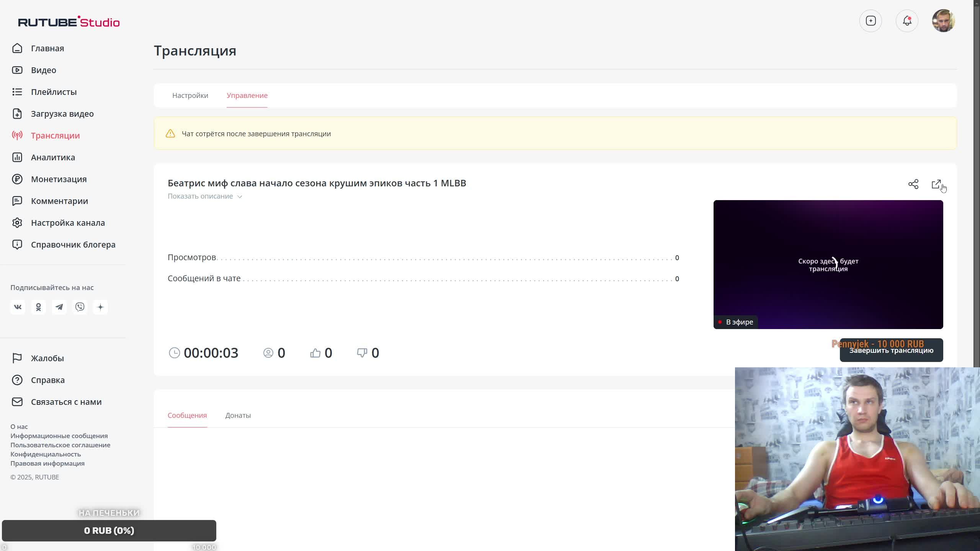Click the user profile avatar
The image size is (980, 551).
click(x=943, y=21)
